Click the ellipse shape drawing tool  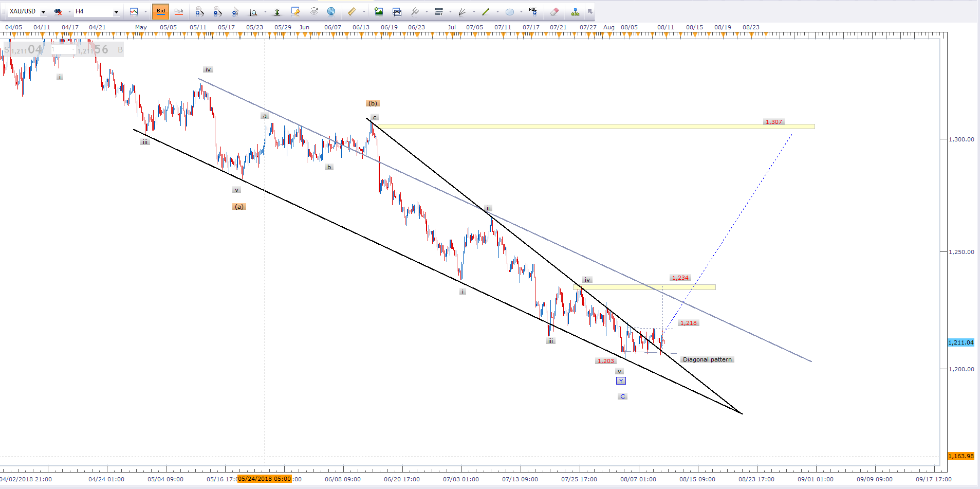[x=510, y=11]
